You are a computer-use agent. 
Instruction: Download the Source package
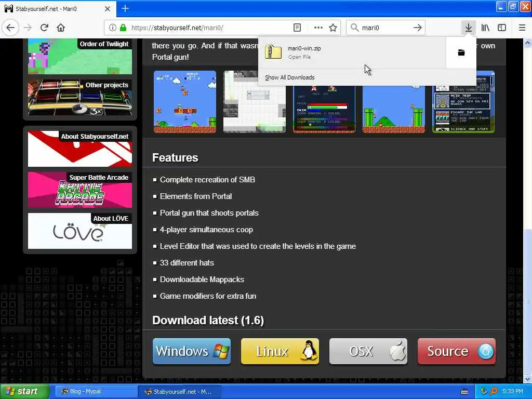457,352
